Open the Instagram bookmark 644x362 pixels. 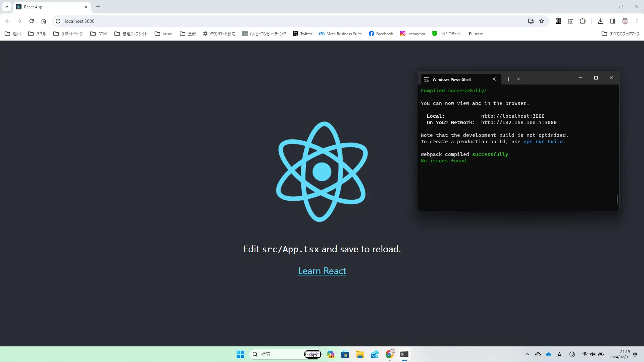coord(412,34)
